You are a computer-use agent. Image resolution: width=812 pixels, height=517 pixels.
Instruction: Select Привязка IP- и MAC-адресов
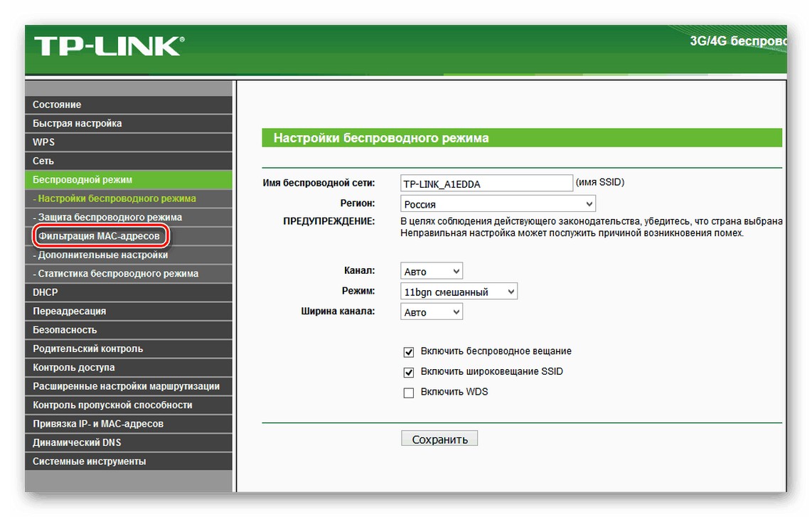(x=129, y=424)
